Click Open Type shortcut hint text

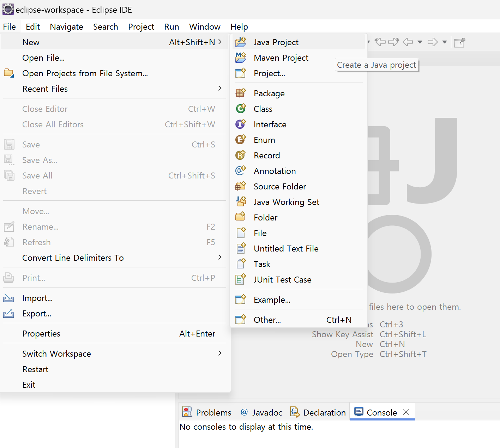(x=352, y=354)
